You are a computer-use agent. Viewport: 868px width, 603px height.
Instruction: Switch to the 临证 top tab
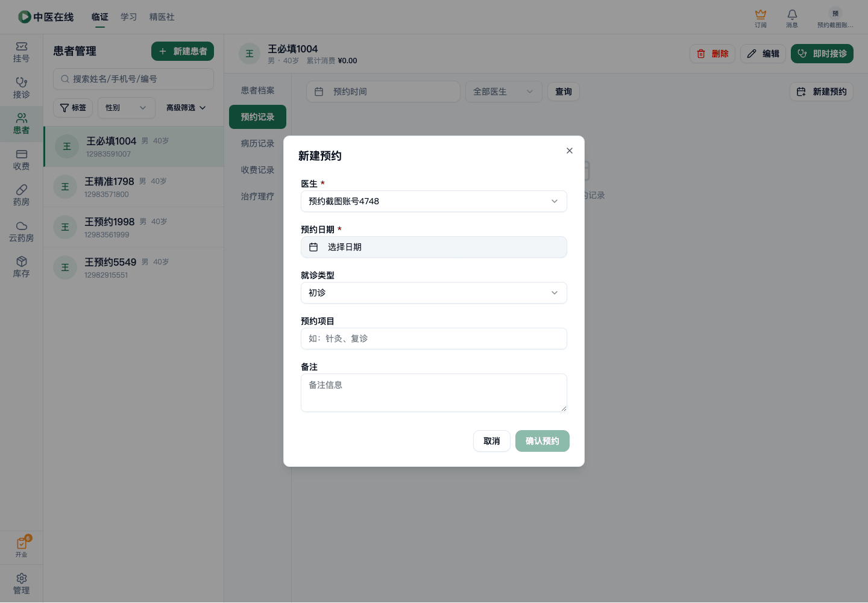click(x=100, y=17)
